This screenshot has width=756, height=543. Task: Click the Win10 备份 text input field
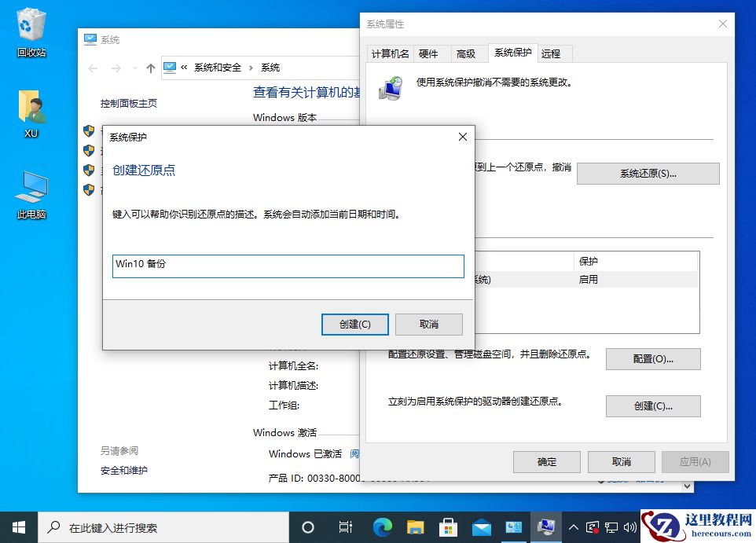click(x=287, y=266)
